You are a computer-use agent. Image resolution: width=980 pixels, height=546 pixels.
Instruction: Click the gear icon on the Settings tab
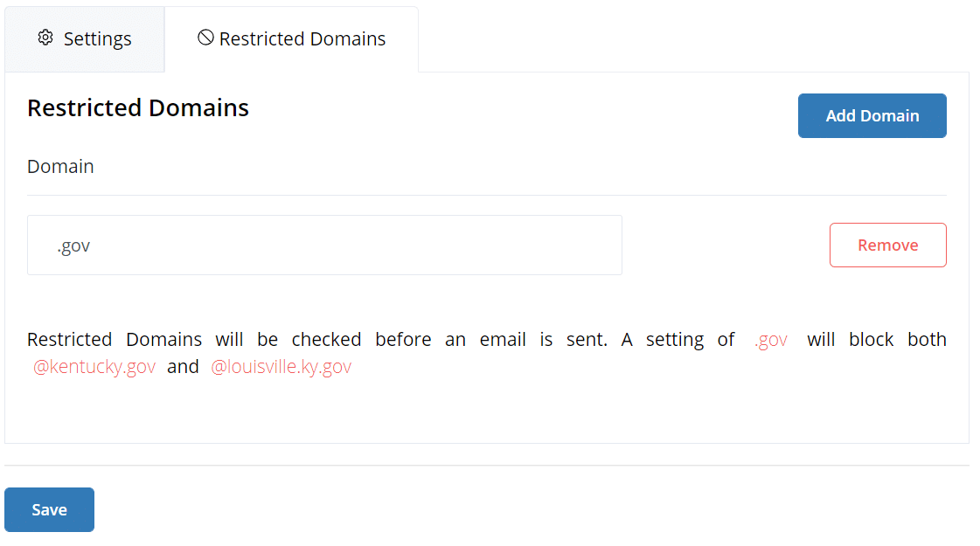[x=45, y=38]
